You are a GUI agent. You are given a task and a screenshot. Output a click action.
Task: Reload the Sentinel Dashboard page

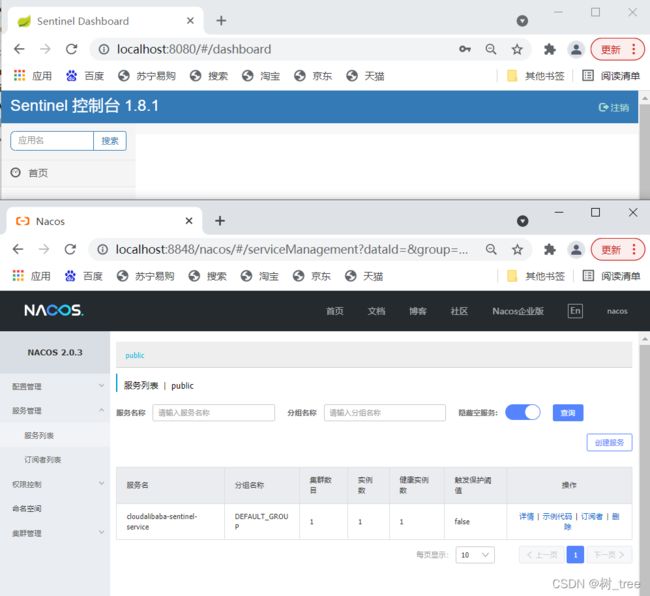pyautogui.click(x=71, y=49)
